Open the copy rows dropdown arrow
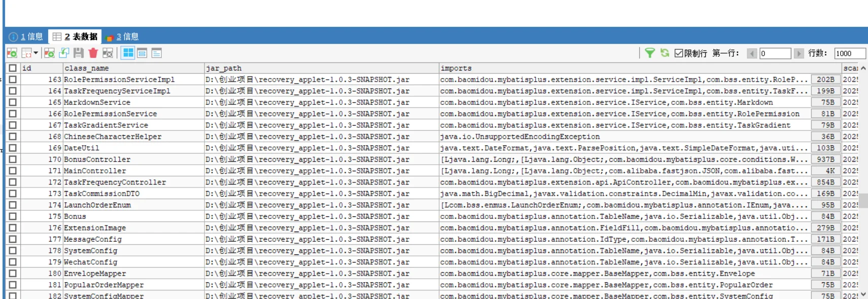The width and height of the screenshot is (868, 299). (36, 53)
